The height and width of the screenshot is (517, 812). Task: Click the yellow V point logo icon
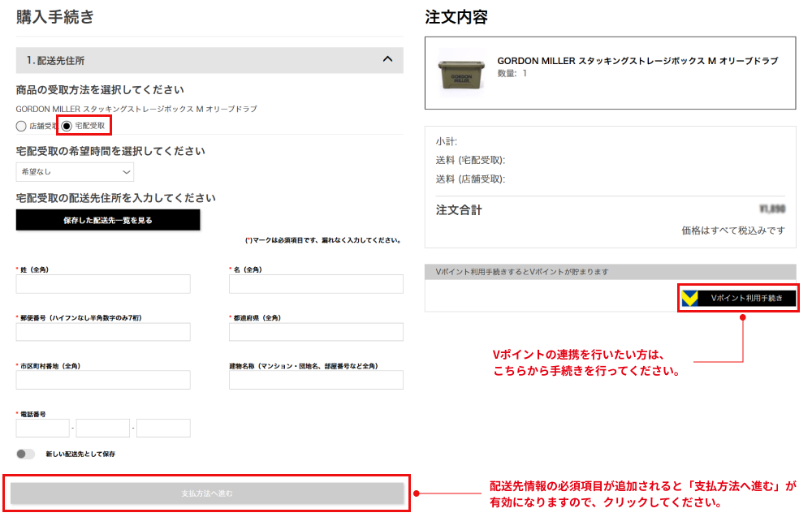click(x=689, y=298)
